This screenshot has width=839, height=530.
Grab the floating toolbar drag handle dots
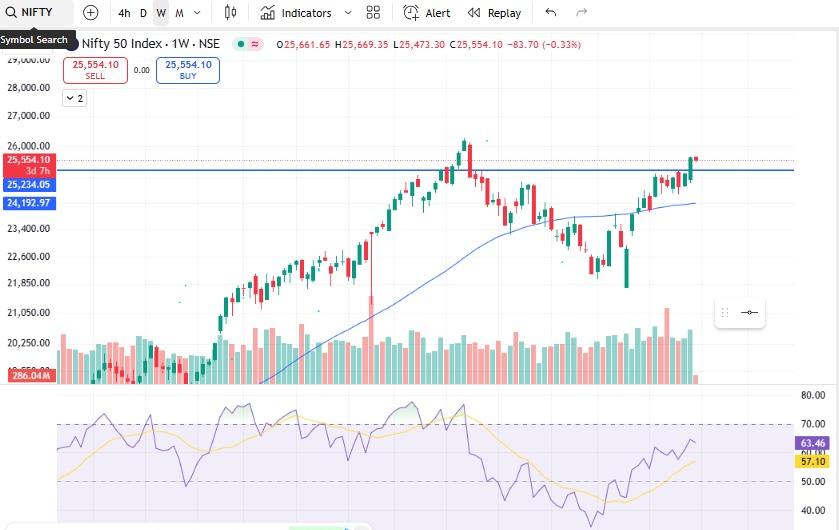(725, 312)
